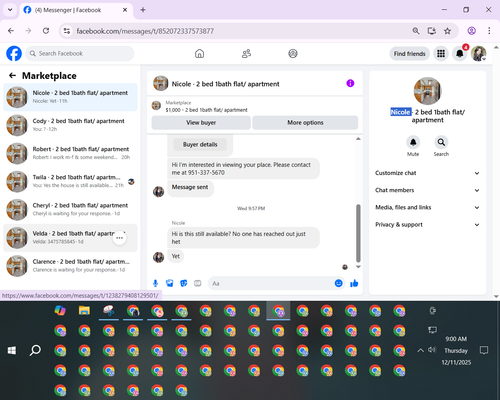Click the taskbar volume icon
Image resolution: width=500 pixels, height=400 pixels.
click(432, 350)
